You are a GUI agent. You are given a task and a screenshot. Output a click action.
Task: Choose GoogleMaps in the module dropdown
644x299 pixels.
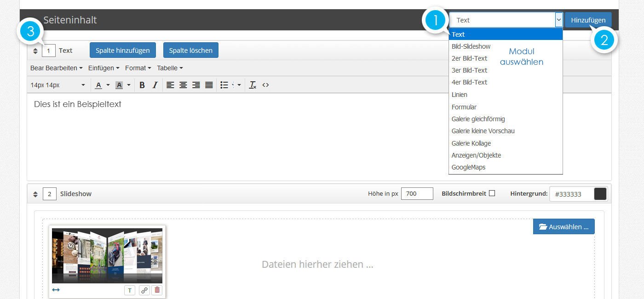(x=468, y=167)
